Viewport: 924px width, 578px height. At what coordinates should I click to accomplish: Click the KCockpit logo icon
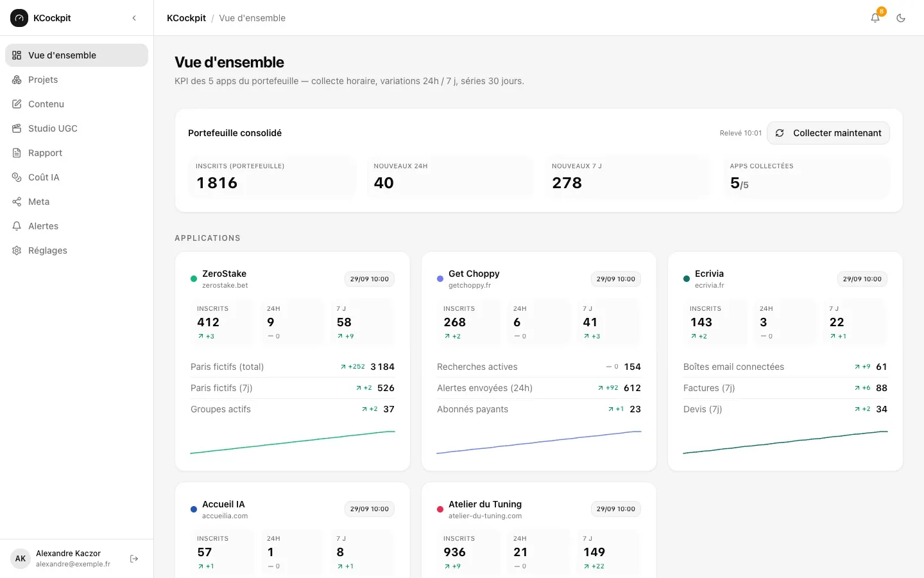[x=19, y=18]
